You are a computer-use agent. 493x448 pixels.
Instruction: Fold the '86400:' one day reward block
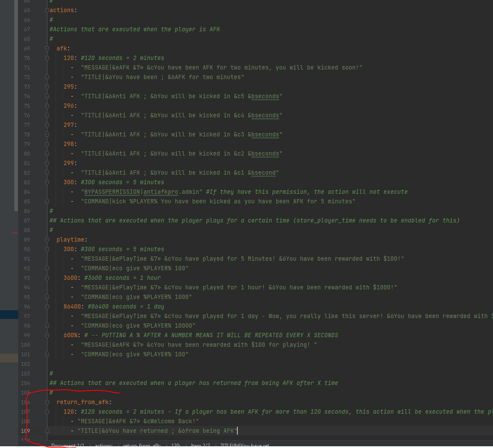[x=47, y=307]
